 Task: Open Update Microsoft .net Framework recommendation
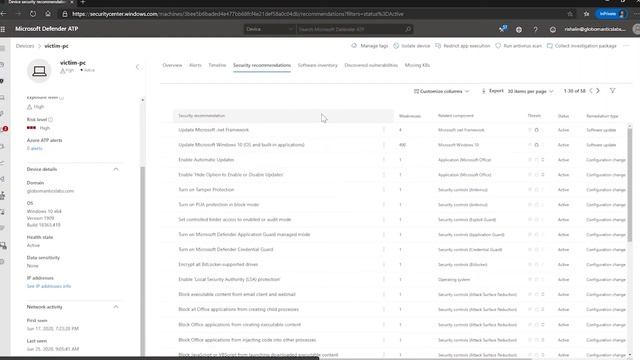(213, 130)
